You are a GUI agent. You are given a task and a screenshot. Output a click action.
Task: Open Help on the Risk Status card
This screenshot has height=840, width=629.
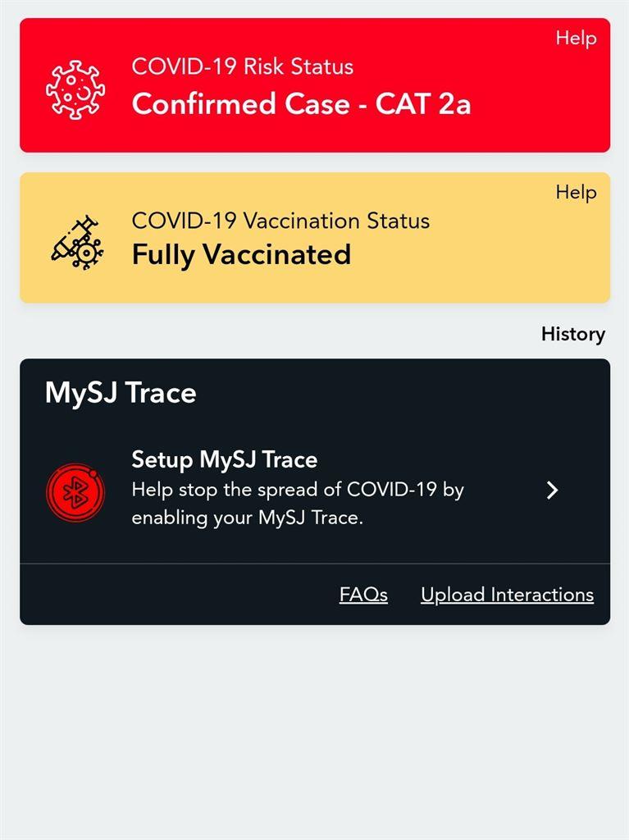pos(576,38)
